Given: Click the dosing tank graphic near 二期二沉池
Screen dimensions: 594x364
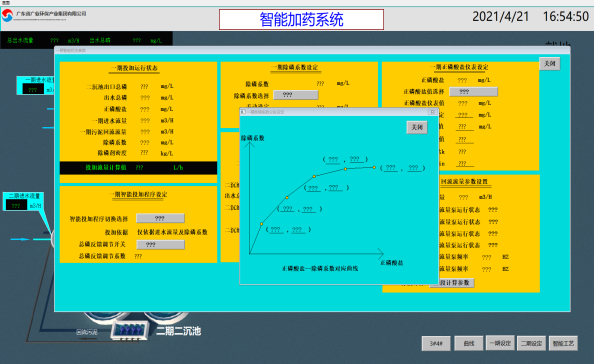Looking at the screenshot, I should (x=130, y=330).
